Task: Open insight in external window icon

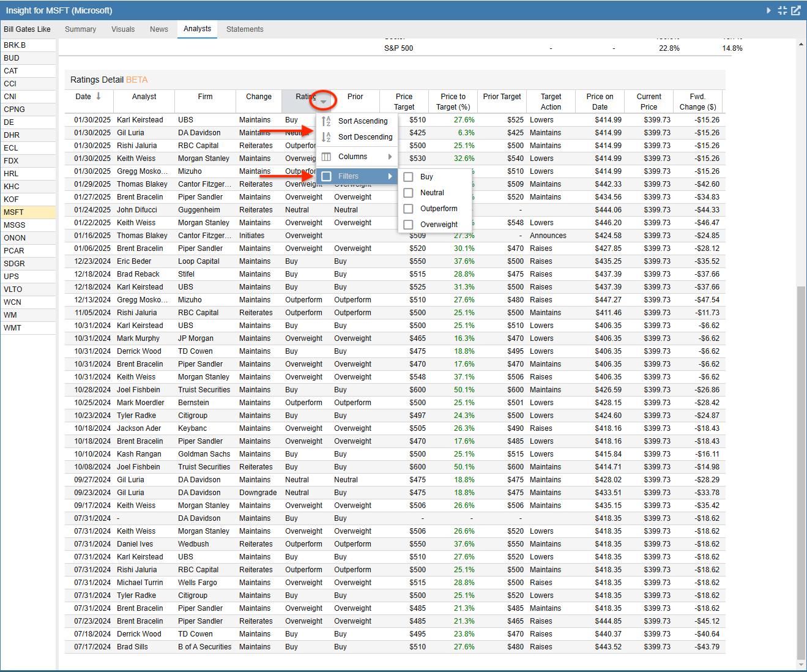Action: pos(796,10)
